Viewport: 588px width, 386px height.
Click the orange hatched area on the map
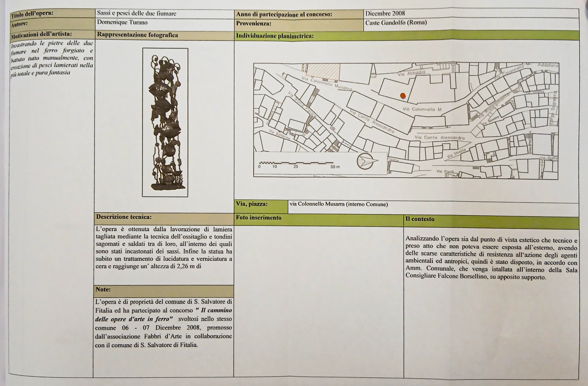pyautogui.click(x=323, y=71)
